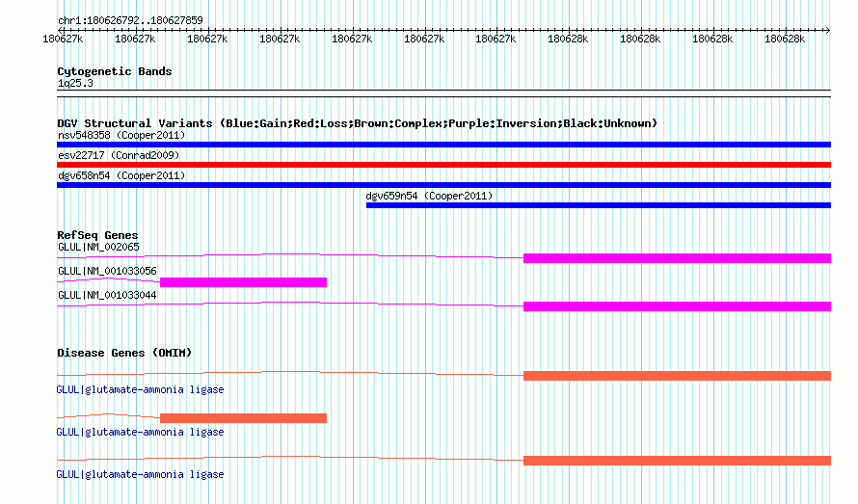This screenshot has height=504, width=858.
Task: Click the GLUL|NM_002065 transcript label
Action: 98,247
